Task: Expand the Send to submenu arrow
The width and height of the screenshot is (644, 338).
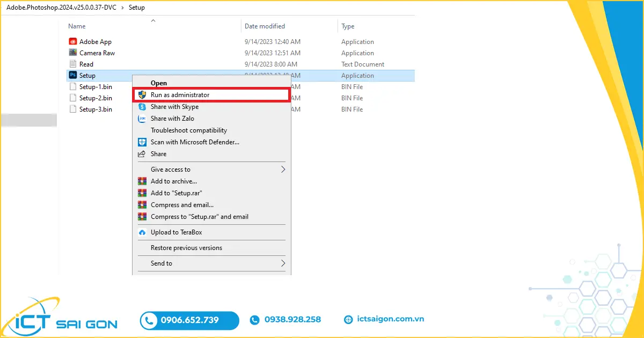Action: click(x=283, y=263)
